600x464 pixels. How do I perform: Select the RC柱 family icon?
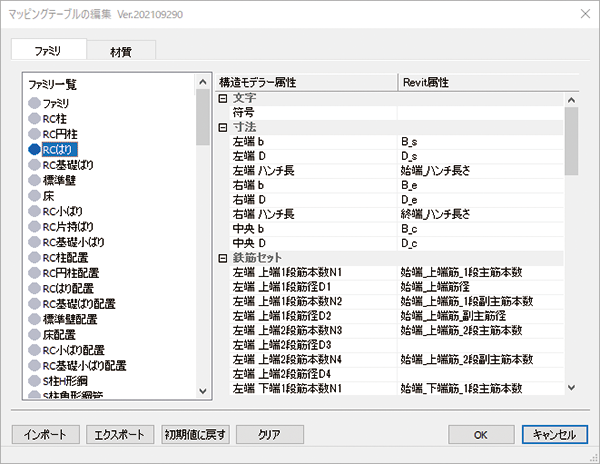tap(35, 118)
